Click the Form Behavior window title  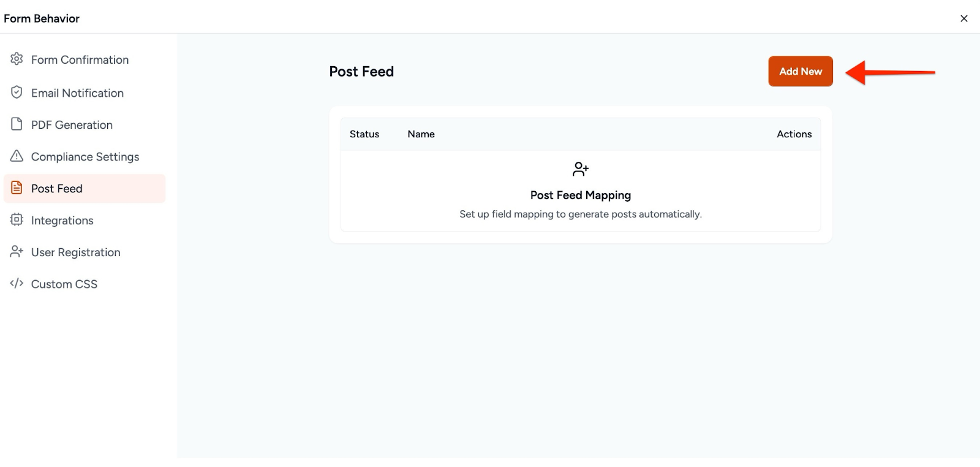click(42, 18)
